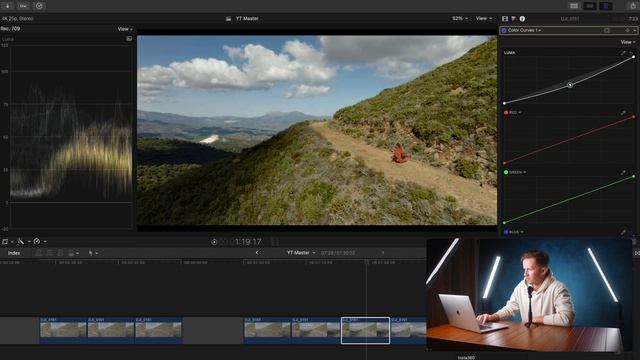Open the color inspector triangle icon
The image size is (640, 360).
(x=513, y=19)
